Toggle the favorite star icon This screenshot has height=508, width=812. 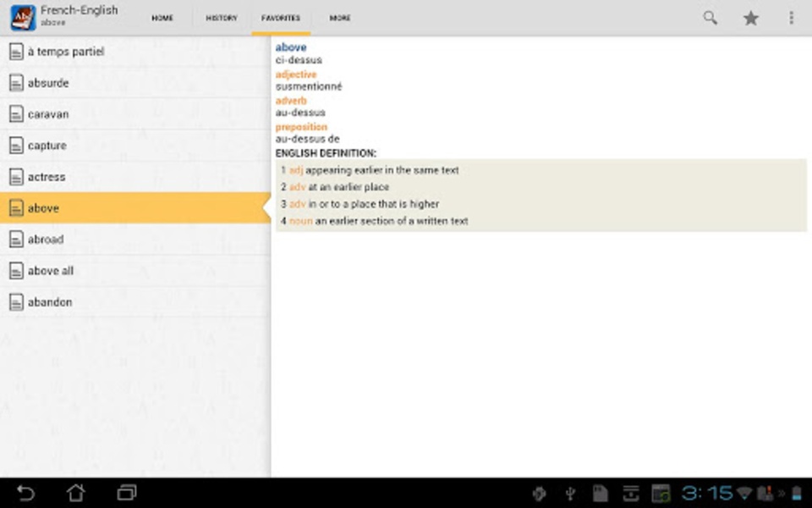pos(751,18)
